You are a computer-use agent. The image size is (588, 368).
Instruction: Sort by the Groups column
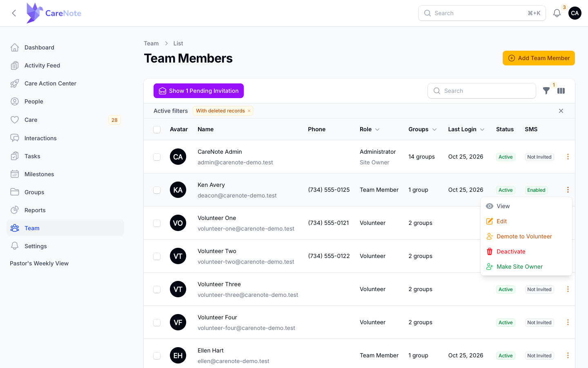423,129
